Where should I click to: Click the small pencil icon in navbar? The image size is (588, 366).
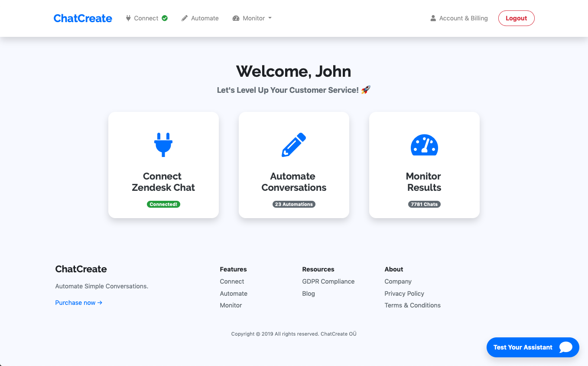click(x=185, y=18)
